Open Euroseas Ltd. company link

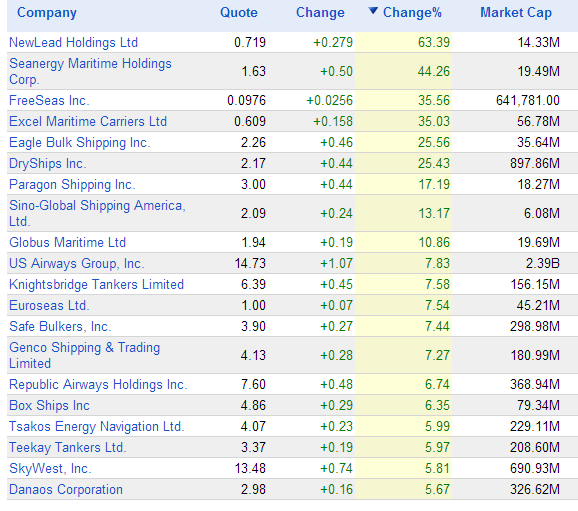point(49,305)
